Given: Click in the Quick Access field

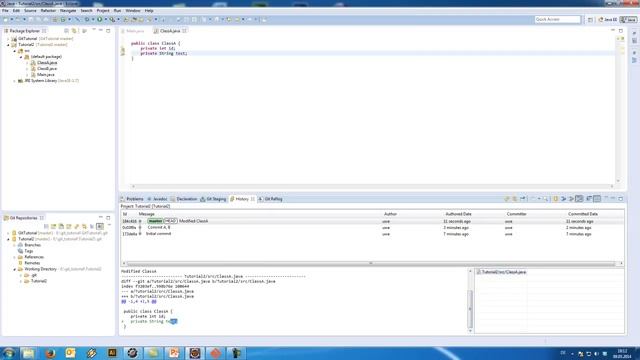Looking at the screenshot, I should coord(557,20).
